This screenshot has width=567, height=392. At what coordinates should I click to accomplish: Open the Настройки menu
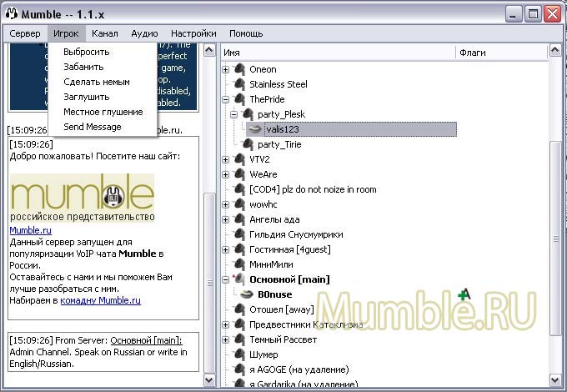(x=193, y=33)
